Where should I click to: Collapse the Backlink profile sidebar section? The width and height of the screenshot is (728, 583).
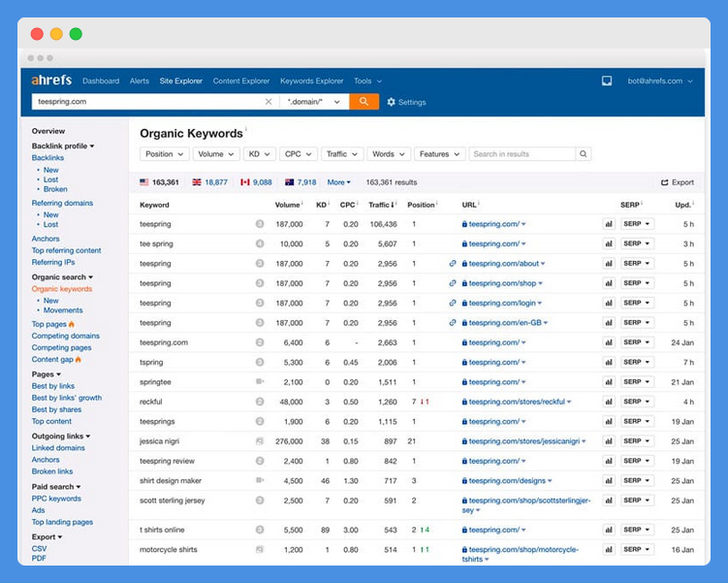click(x=63, y=146)
